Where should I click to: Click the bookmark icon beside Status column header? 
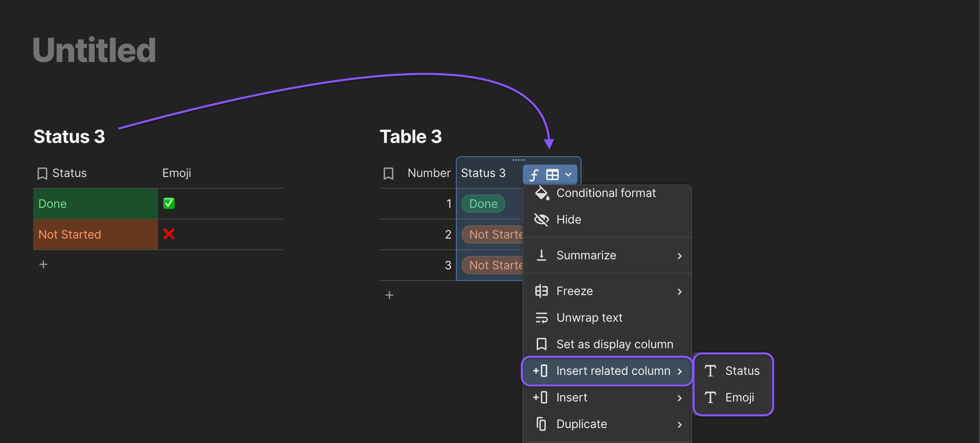(42, 173)
